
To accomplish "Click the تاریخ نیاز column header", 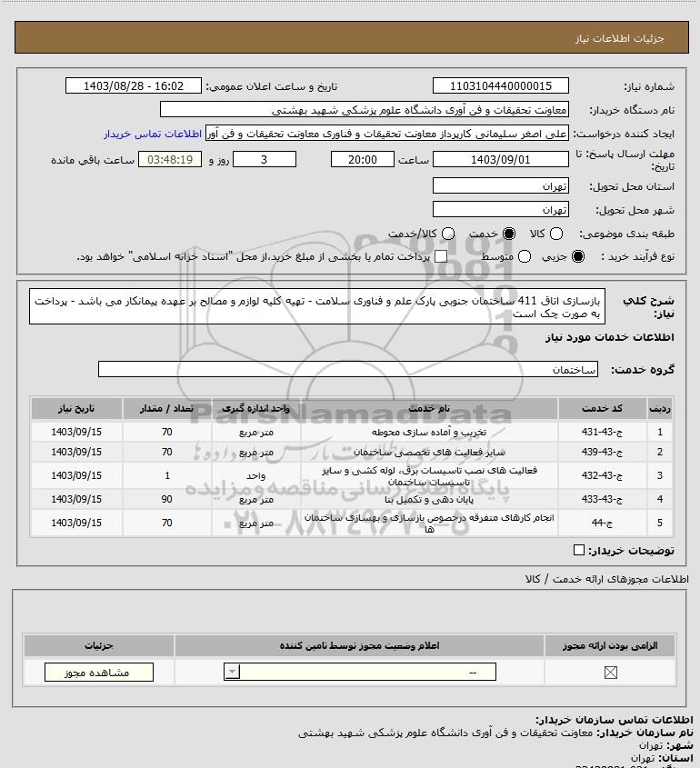I will [76, 408].
